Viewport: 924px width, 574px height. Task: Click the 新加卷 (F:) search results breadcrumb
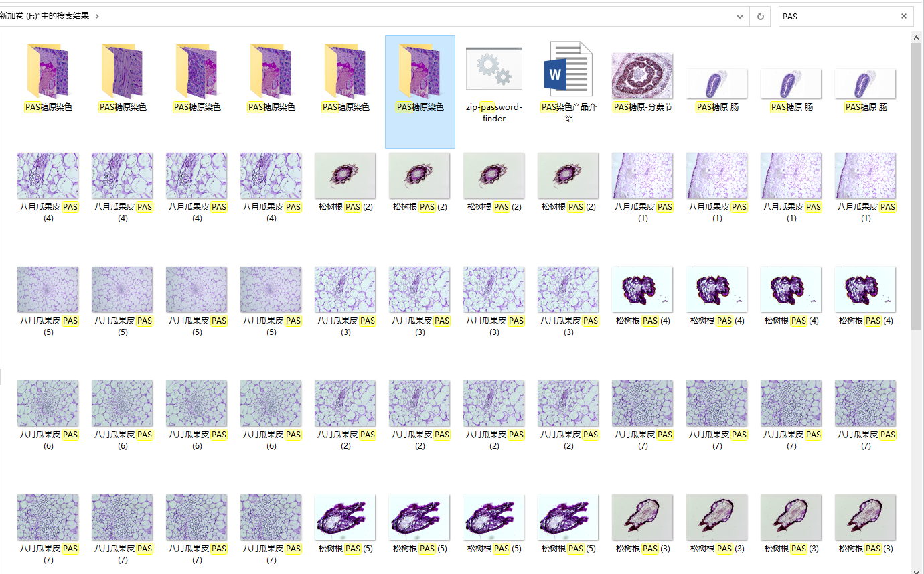click(44, 16)
